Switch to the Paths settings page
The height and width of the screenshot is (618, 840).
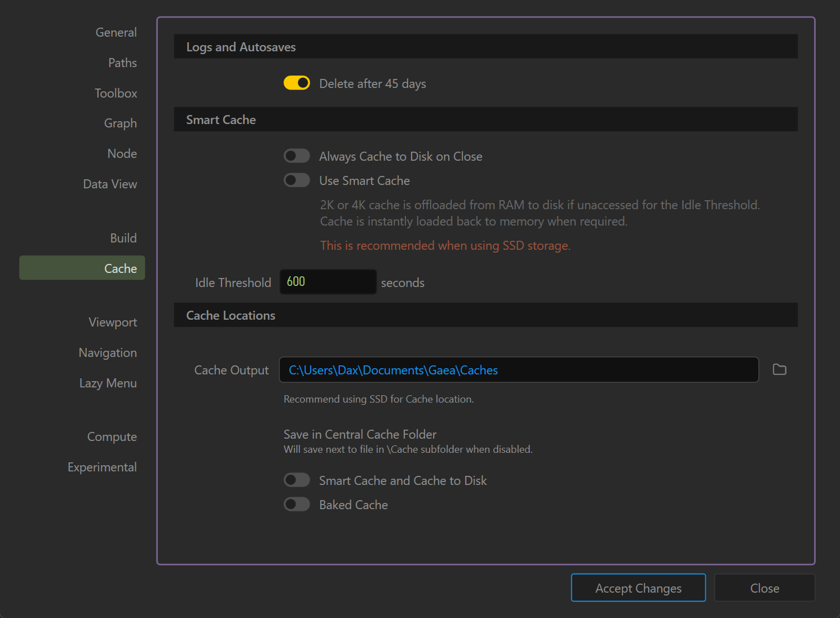point(122,63)
